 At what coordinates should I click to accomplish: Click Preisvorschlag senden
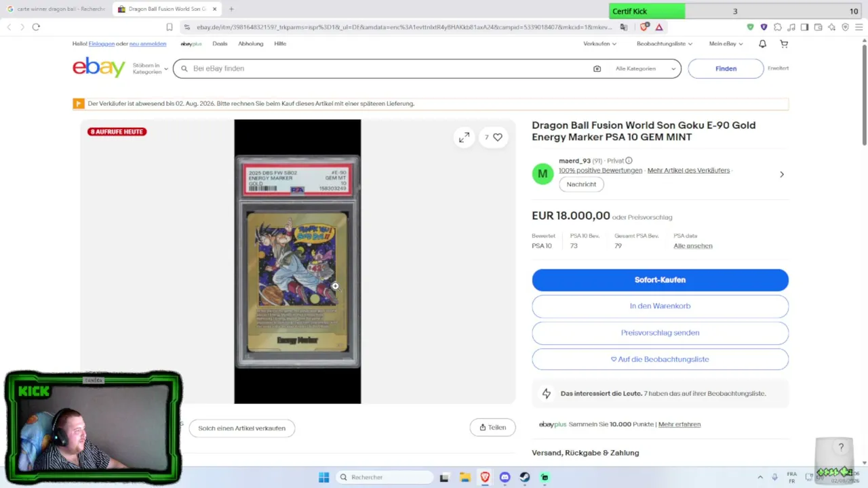[x=660, y=333]
